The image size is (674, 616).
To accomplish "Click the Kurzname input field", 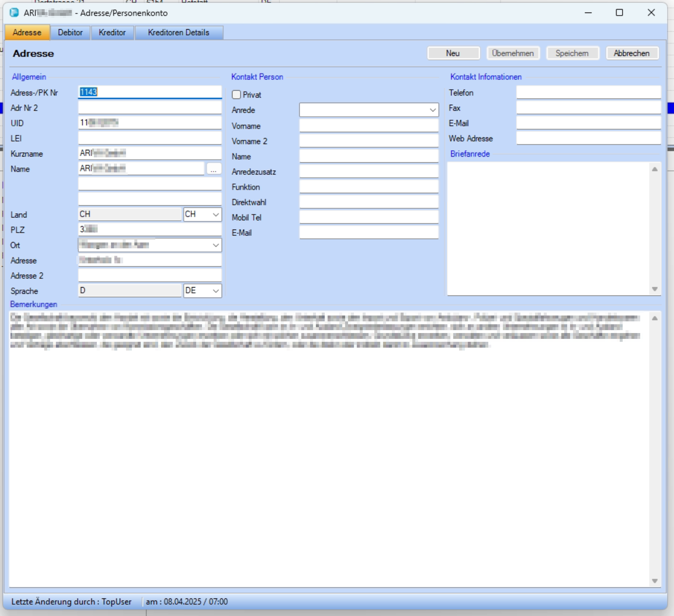I will (x=150, y=153).
